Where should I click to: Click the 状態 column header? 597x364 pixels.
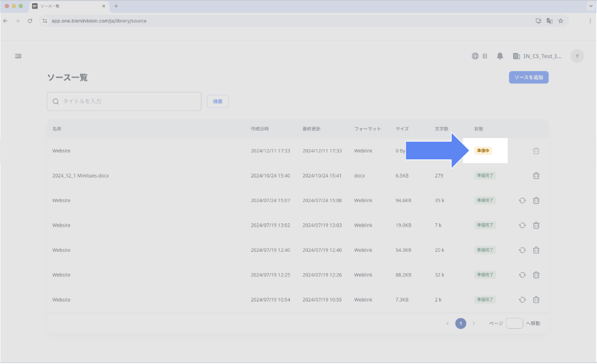click(x=478, y=129)
